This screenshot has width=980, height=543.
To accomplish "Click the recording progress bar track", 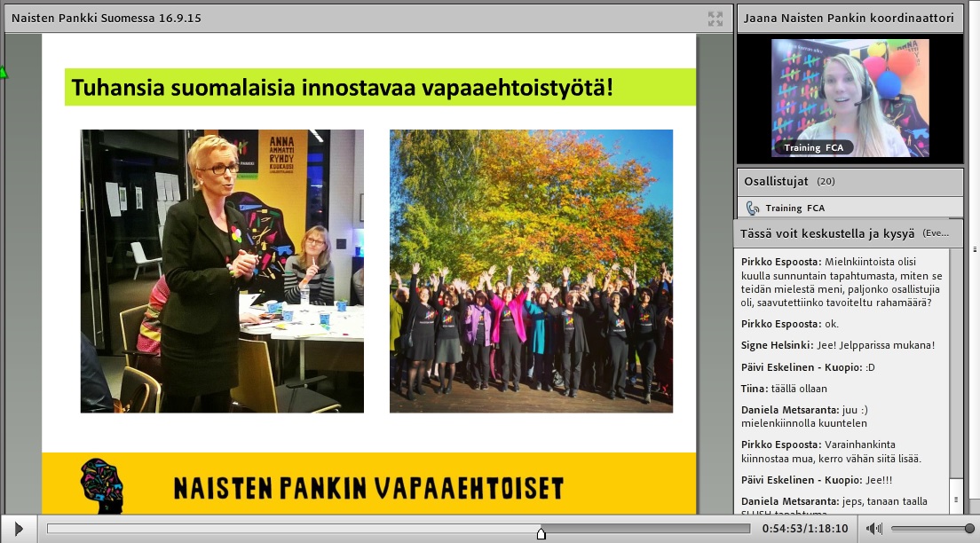I will [398, 529].
